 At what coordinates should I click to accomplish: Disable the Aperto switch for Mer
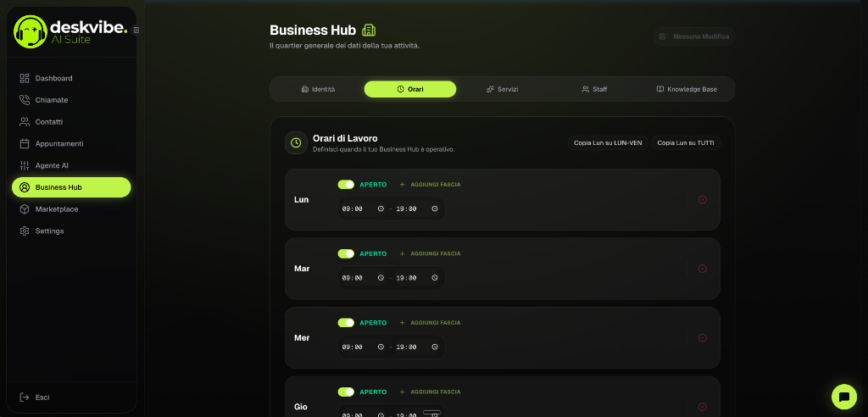(x=346, y=323)
